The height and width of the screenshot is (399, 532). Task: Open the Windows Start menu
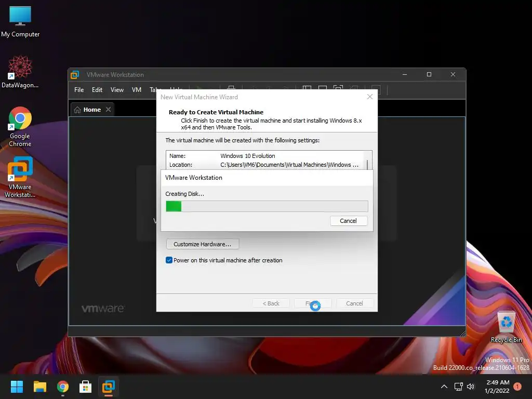click(17, 387)
